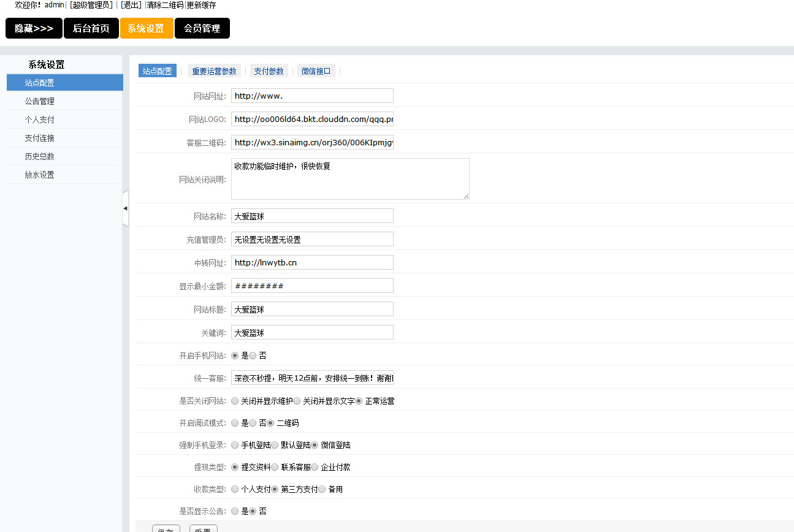Choose 企业付款 as 提现类型
The height and width of the screenshot is (532, 794).
pos(314,466)
